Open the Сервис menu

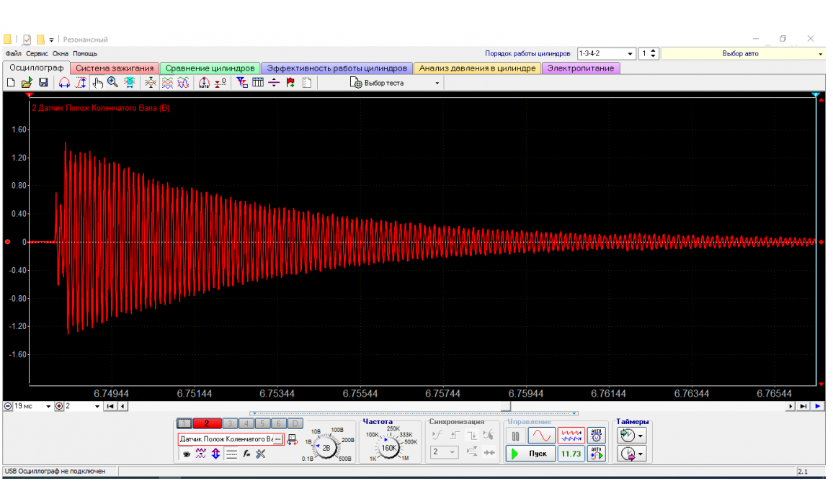pos(37,53)
